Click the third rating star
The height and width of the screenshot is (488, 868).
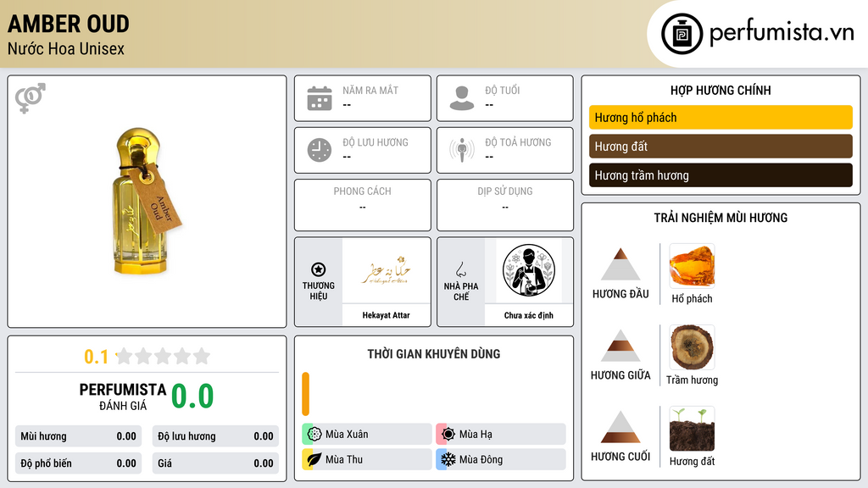(163, 356)
